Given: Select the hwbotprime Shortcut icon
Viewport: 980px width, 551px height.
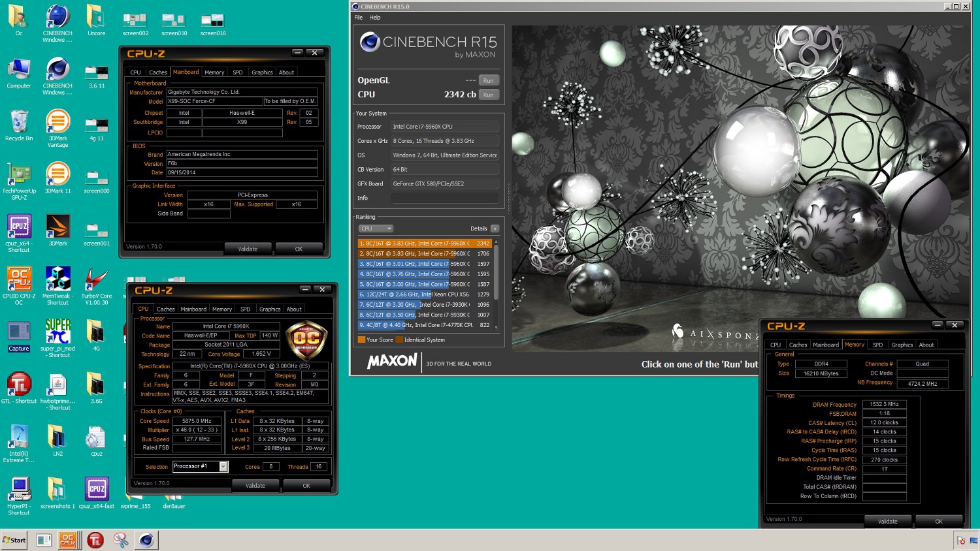Looking at the screenshot, I should (57, 392).
